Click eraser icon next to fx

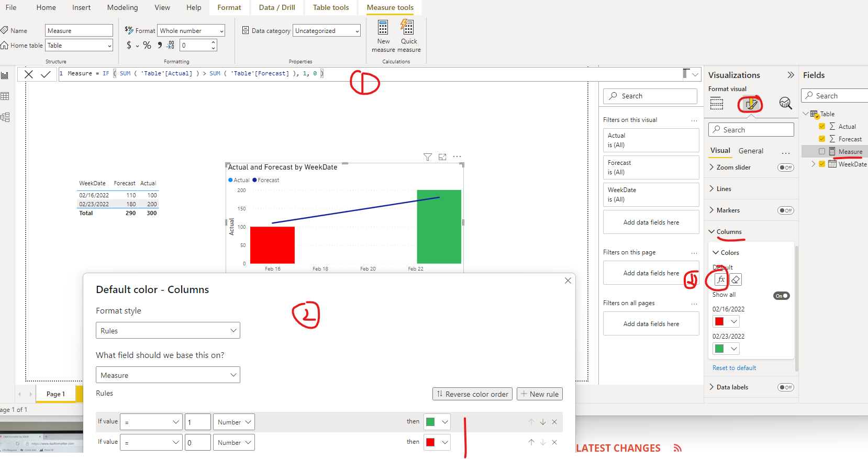click(x=736, y=279)
